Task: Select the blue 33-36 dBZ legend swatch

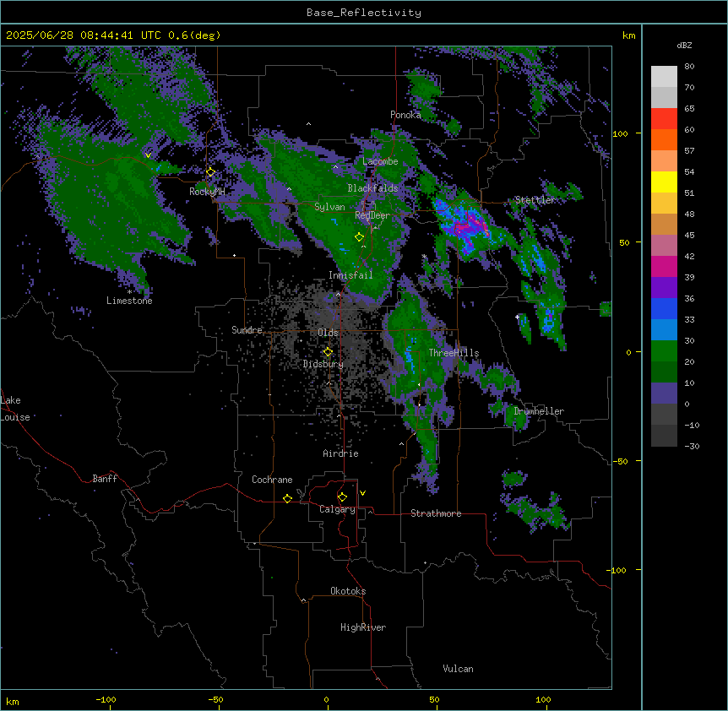Action: pos(664,308)
